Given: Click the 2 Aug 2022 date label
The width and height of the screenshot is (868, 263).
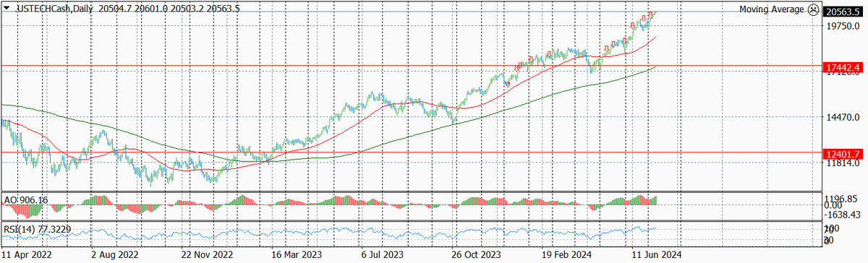Looking at the screenshot, I should [x=114, y=255].
